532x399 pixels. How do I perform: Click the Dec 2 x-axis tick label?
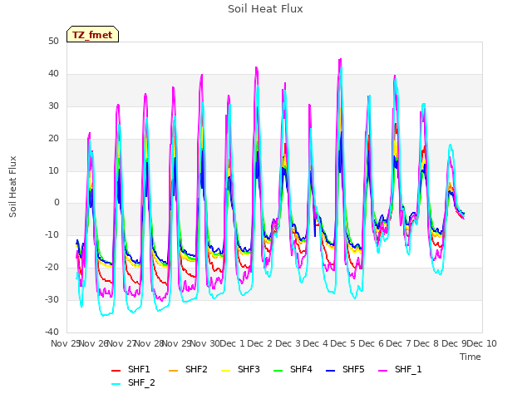click(x=259, y=343)
